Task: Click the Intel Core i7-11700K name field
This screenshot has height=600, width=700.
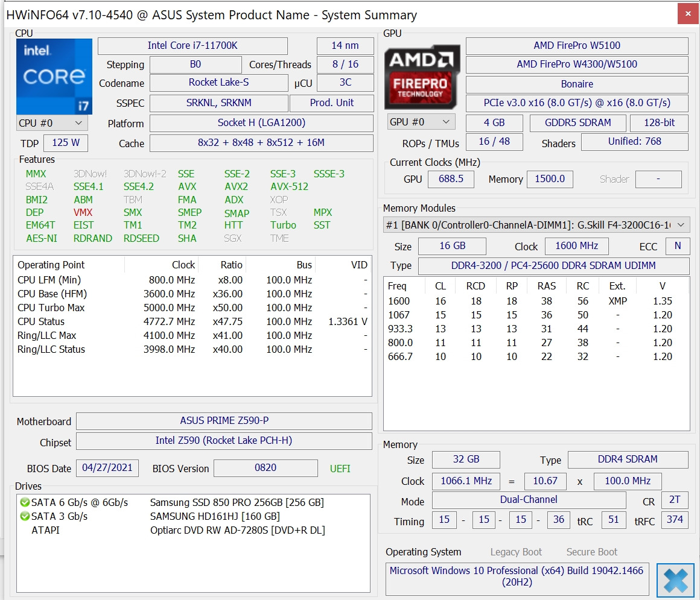Action: tap(192, 45)
